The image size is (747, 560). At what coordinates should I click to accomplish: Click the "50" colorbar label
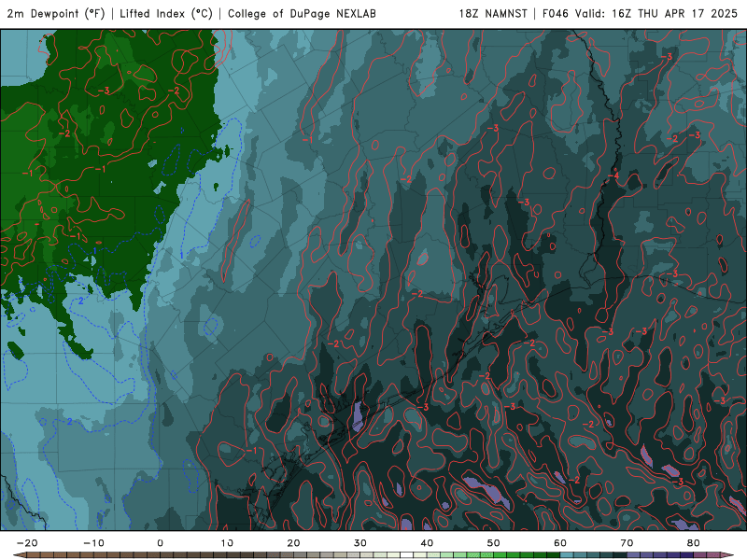pos(494,543)
